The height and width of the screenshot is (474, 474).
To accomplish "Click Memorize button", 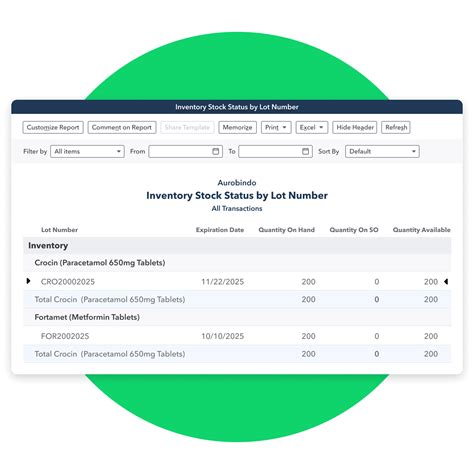I will (x=237, y=127).
